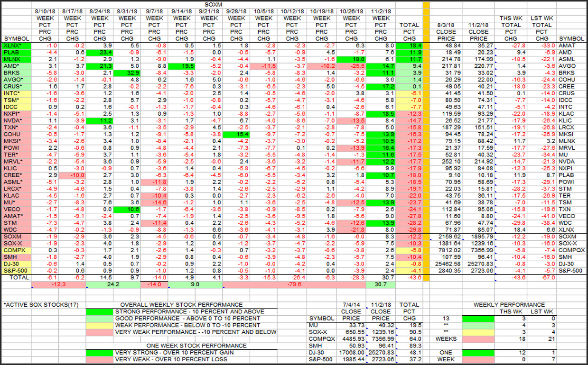Click pink swatch beside VERY WEAK PERFORMANCE legend

tap(100, 332)
